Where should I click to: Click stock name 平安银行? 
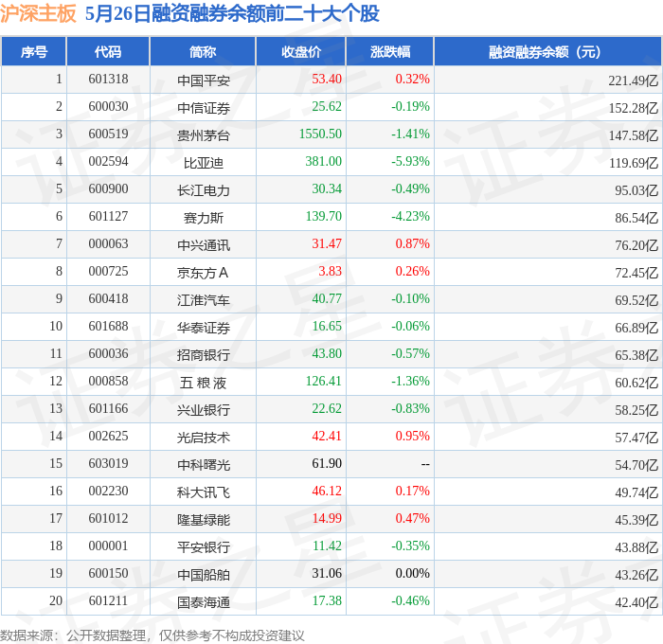[x=204, y=547]
